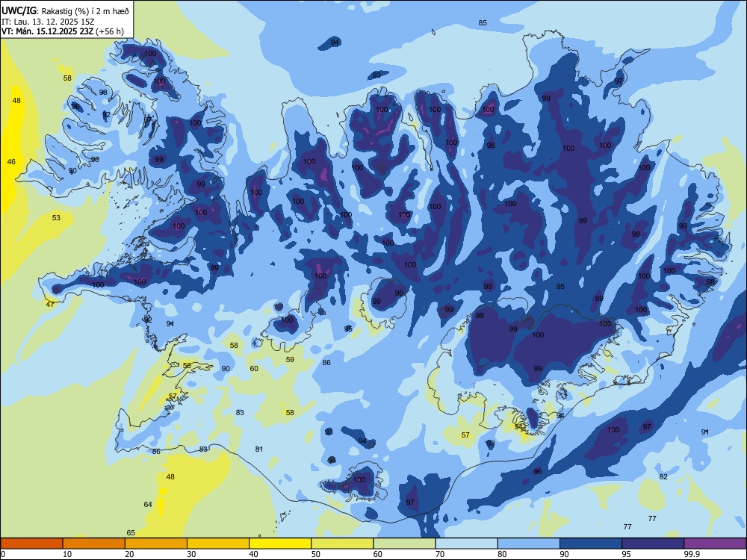Click the '70' tick label under the color scale

(440, 554)
